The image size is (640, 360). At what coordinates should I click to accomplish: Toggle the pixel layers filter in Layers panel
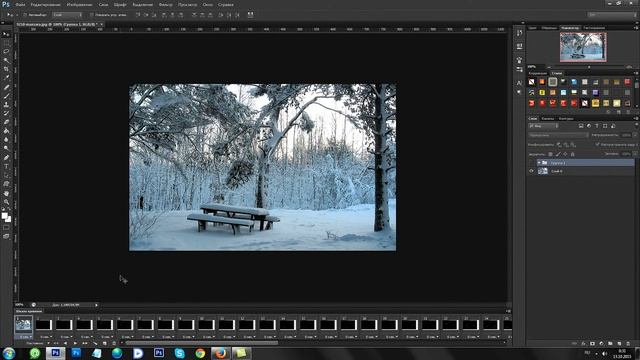(x=581, y=126)
